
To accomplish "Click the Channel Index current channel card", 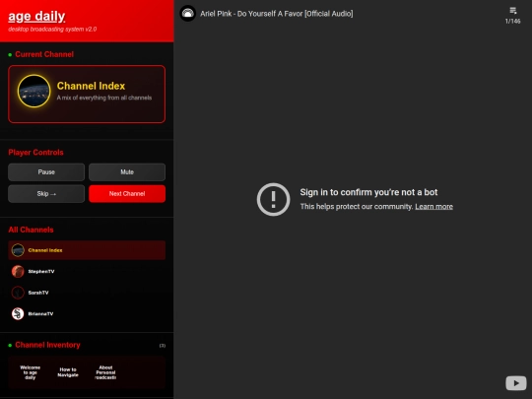I will 87,94.
